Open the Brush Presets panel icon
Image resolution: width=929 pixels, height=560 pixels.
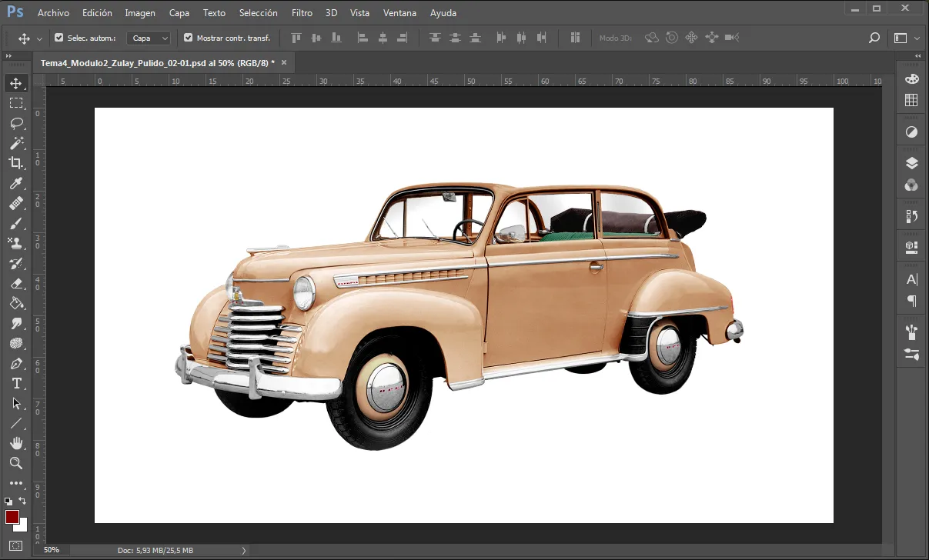point(911,332)
